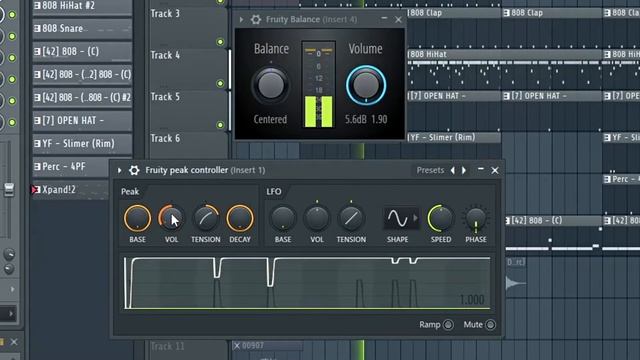The image size is (640, 360).
Task: Toggle the Mute option in peak controller
Action: (490, 325)
